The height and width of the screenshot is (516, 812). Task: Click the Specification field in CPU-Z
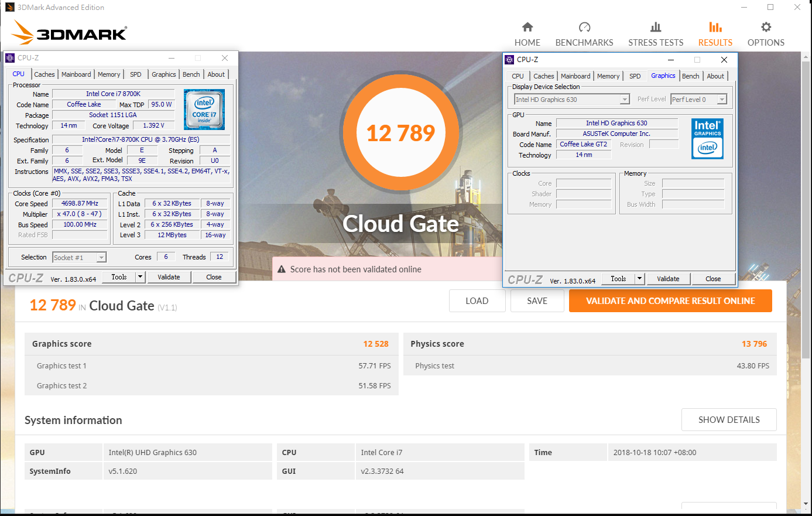click(x=141, y=139)
